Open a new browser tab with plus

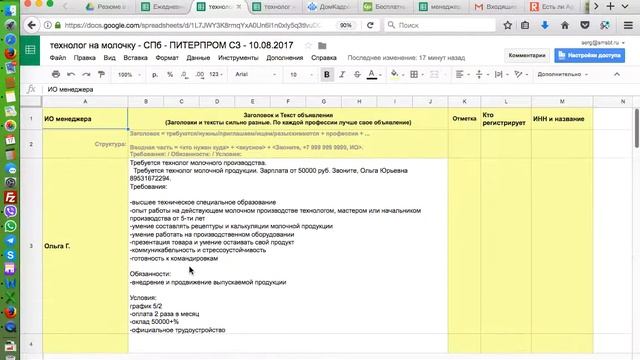pos(610,6)
